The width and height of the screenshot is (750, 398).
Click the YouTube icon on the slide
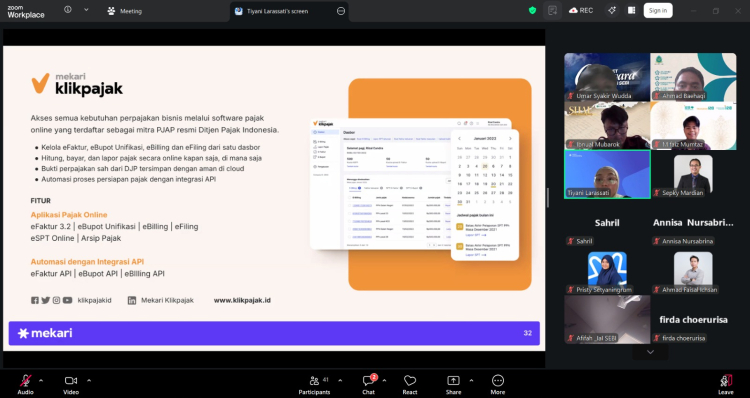67,300
